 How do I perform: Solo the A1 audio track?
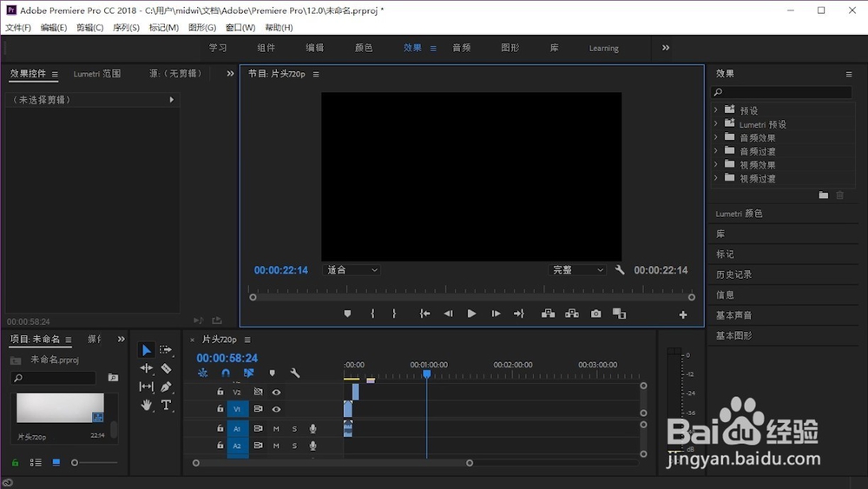pos(294,429)
